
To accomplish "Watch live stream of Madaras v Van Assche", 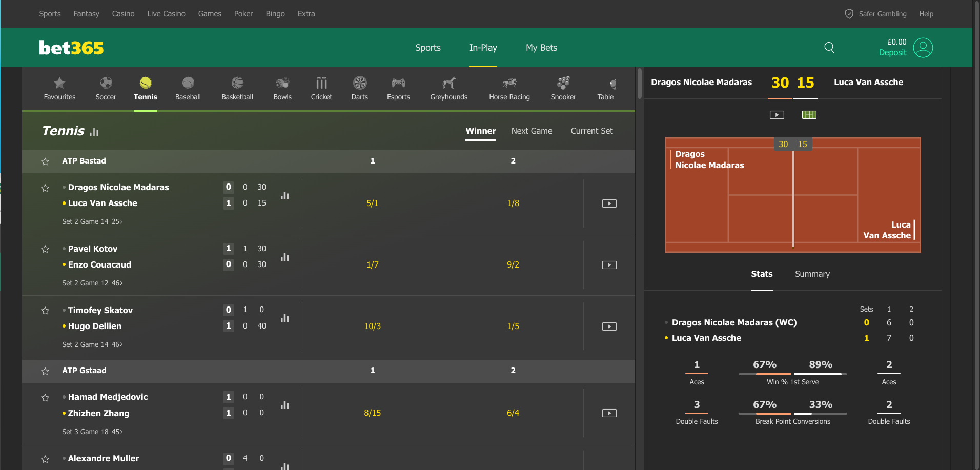I will pyautogui.click(x=609, y=203).
